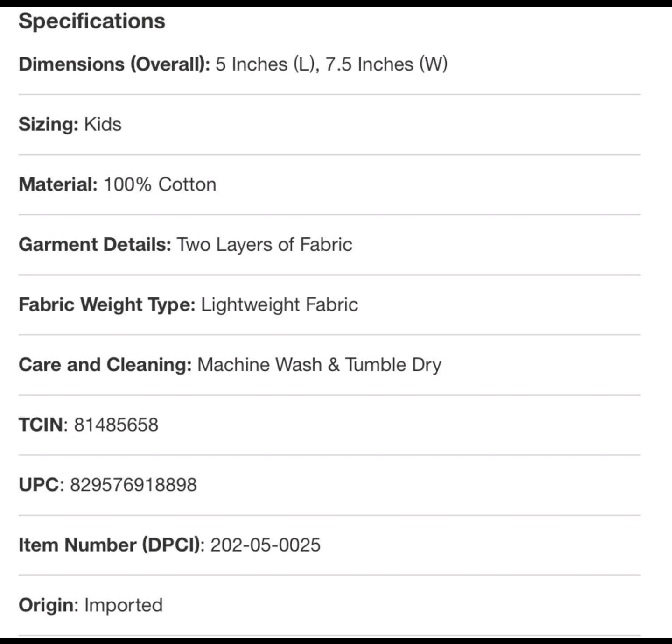Viewport: 672px width, 644px height.
Task: Click the Fabric Weight Type label
Action: coord(107,304)
